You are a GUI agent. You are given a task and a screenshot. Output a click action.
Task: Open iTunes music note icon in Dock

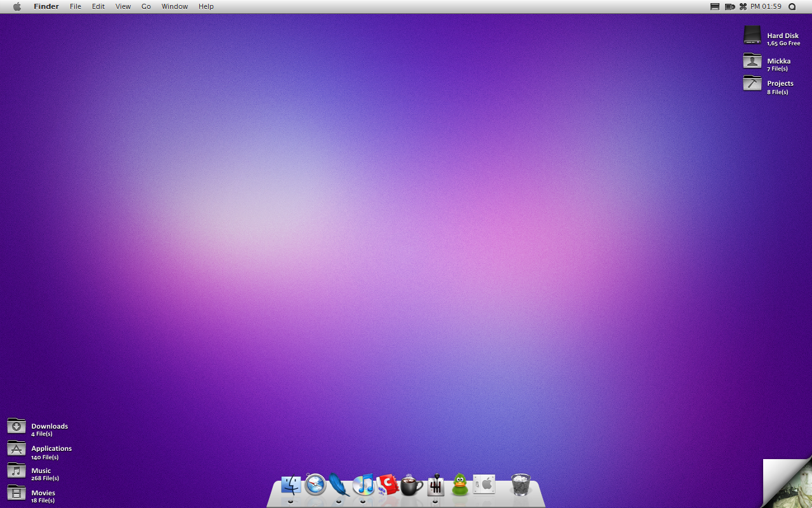pos(363,485)
